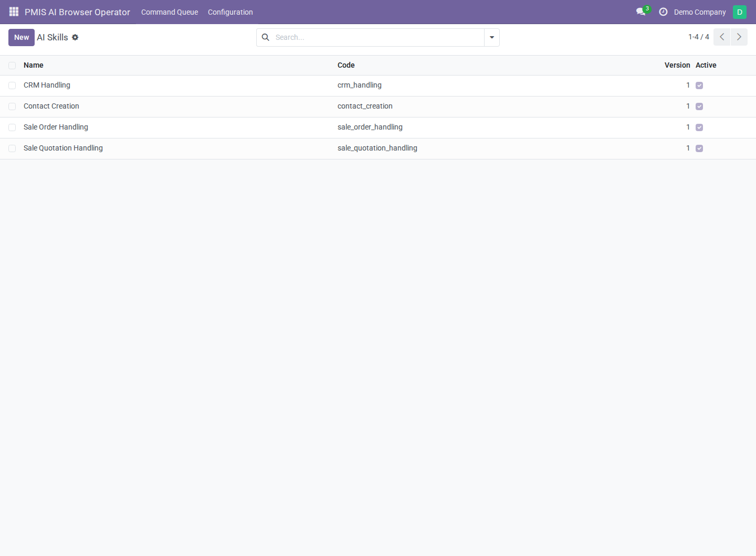Click the crm_handling code cell
This screenshot has height=556, width=756.
coord(360,85)
